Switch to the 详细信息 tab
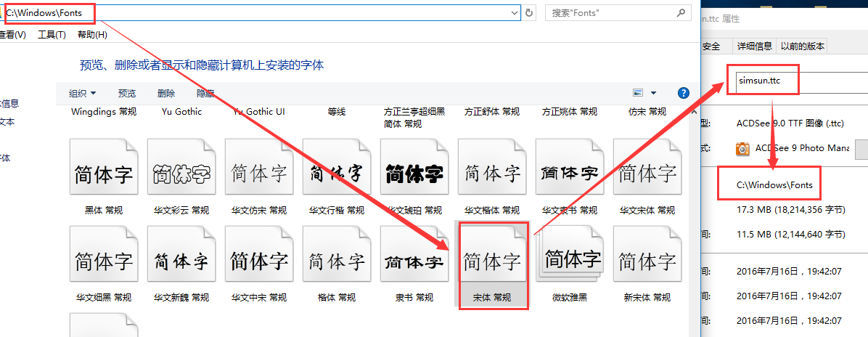Image resolution: width=868 pixels, height=337 pixels. [754, 46]
